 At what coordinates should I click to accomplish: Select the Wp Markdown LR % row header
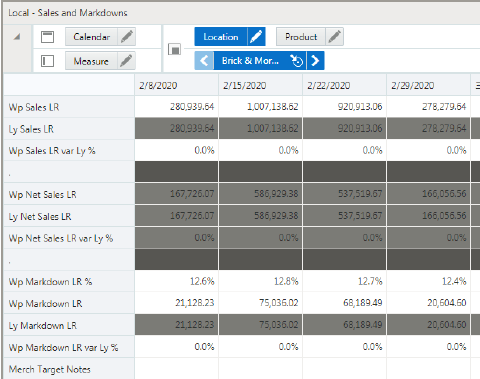point(69,282)
